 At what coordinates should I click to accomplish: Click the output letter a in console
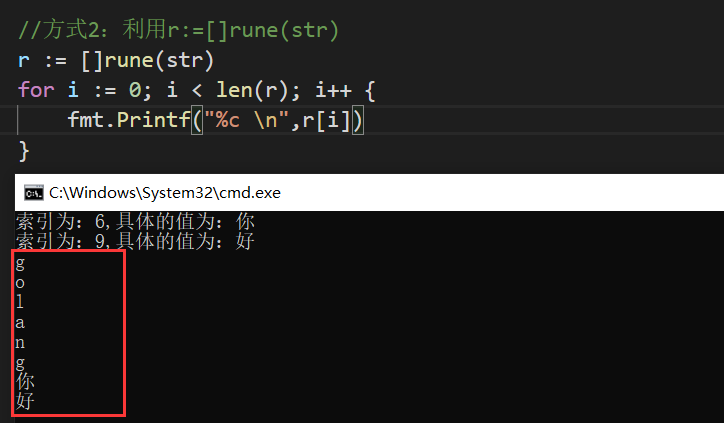[x=20, y=322]
